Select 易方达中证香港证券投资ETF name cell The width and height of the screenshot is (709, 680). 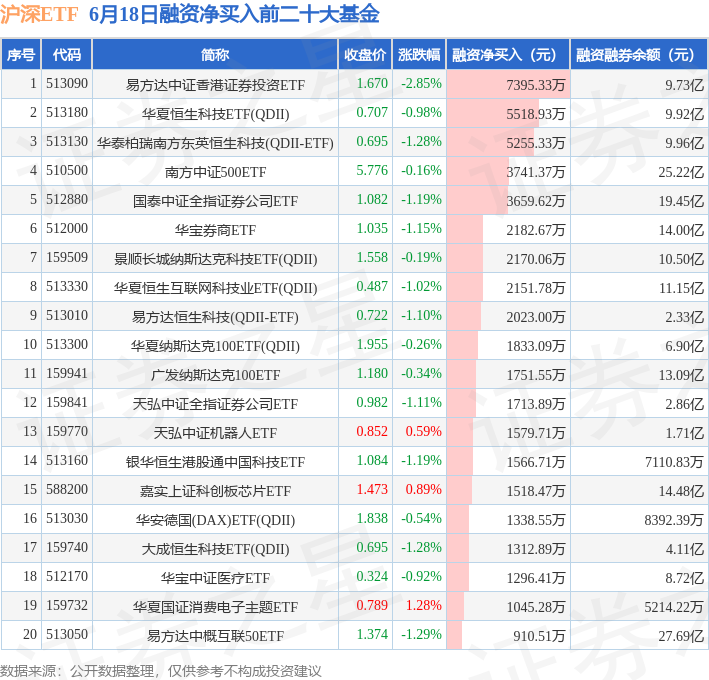[215, 85]
